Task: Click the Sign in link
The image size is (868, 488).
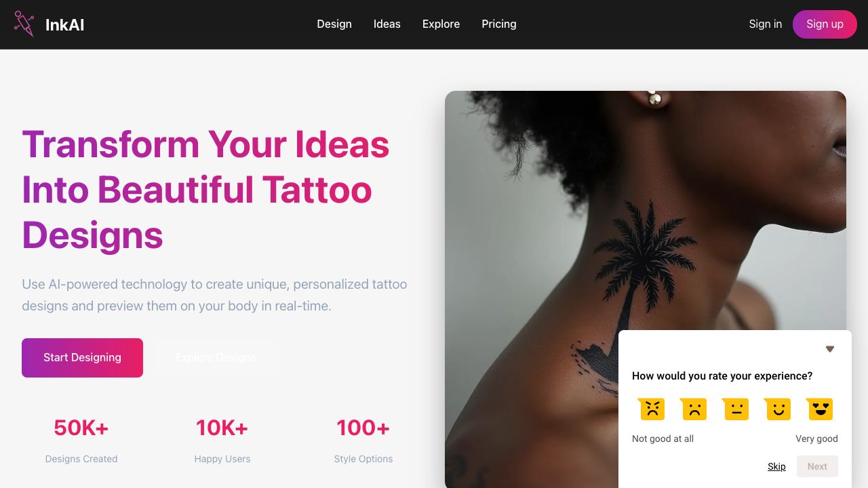Action: coord(765,24)
